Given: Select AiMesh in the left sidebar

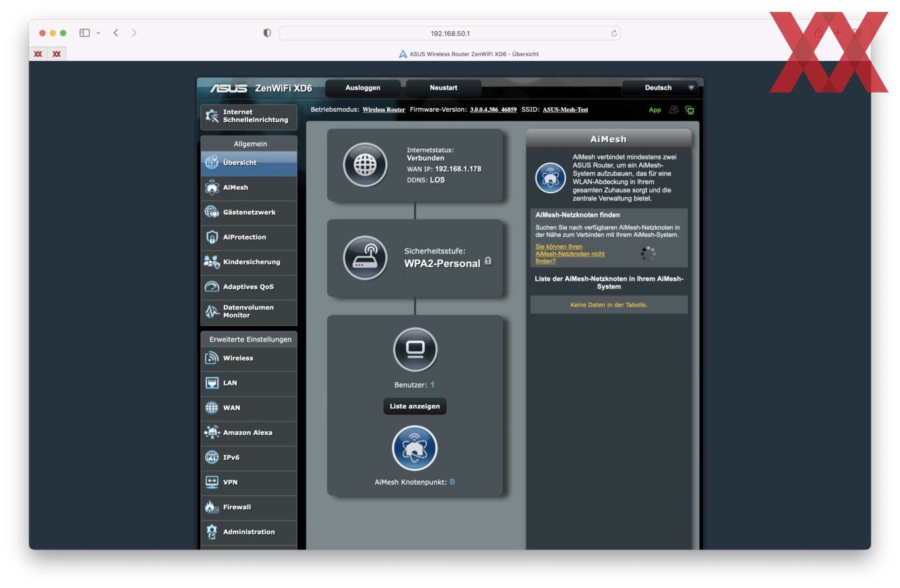Looking at the screenshot, I should (249, 188).
